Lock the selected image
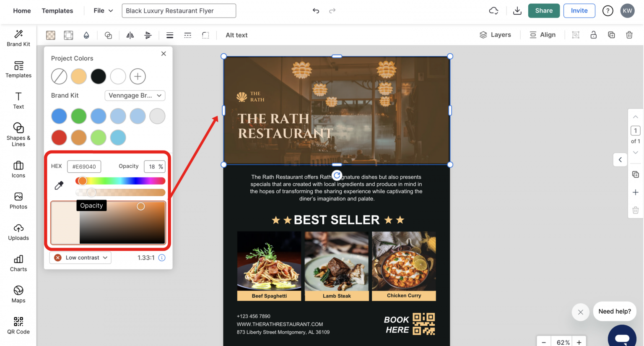644x346 pixels. point(593,35)
